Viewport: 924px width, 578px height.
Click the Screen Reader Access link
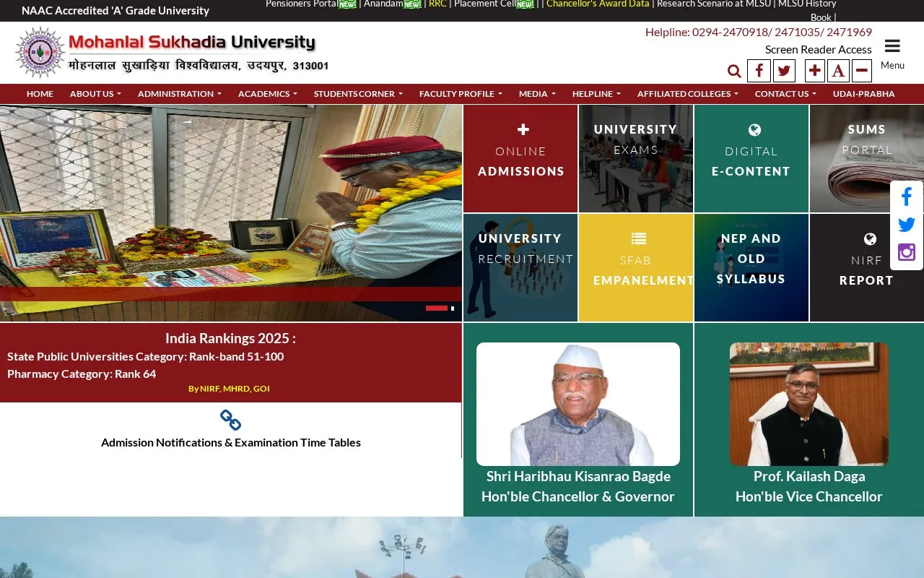click(819, 49)
